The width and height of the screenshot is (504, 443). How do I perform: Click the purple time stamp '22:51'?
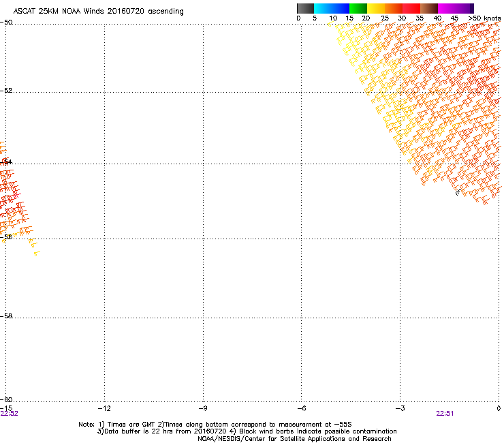[x=445, y=414]
